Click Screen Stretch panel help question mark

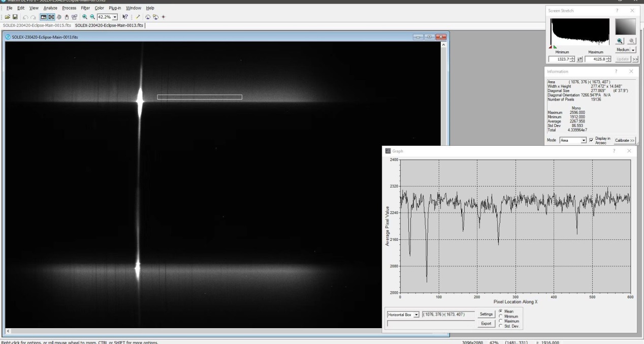click(618, 11)
